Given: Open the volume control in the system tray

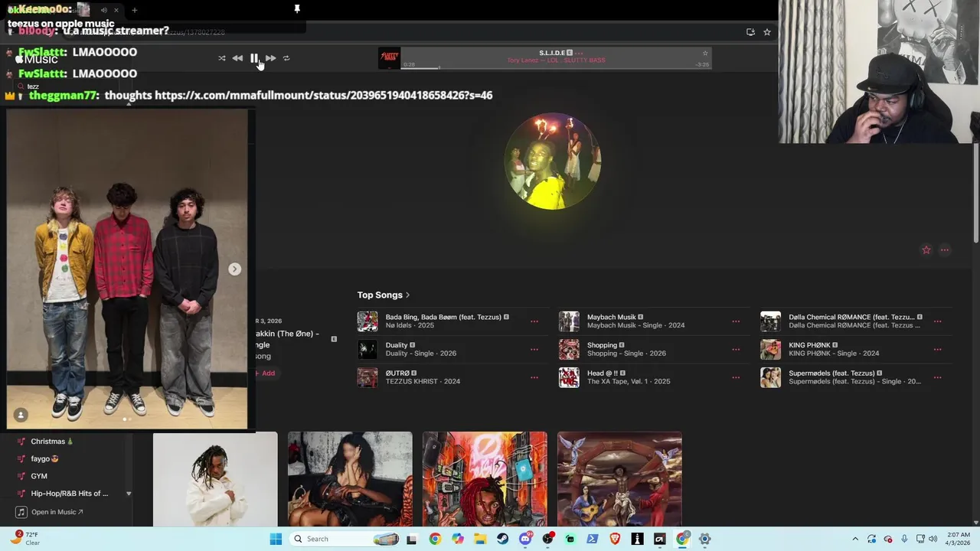Looking at the screenshot, I should point(933,539).
